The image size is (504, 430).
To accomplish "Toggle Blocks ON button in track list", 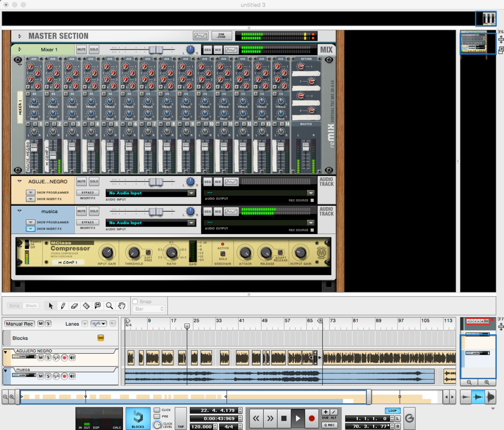I will pyautogui.click(x=100, y=338).
